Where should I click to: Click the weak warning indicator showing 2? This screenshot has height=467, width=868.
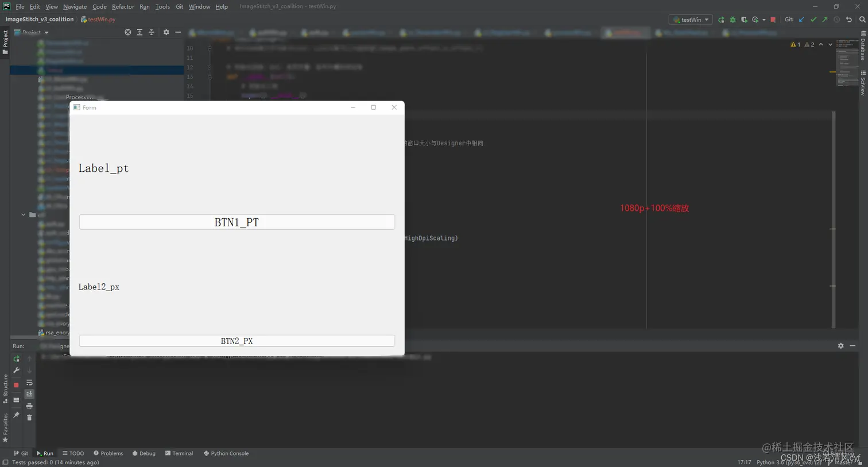(809, 44)
